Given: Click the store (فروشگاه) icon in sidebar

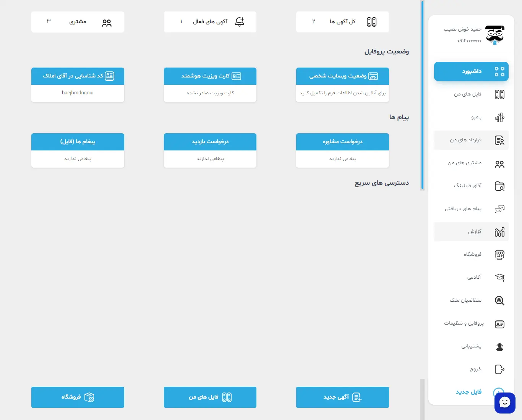Looking at the screenshot, I should [x=499, y=255].
